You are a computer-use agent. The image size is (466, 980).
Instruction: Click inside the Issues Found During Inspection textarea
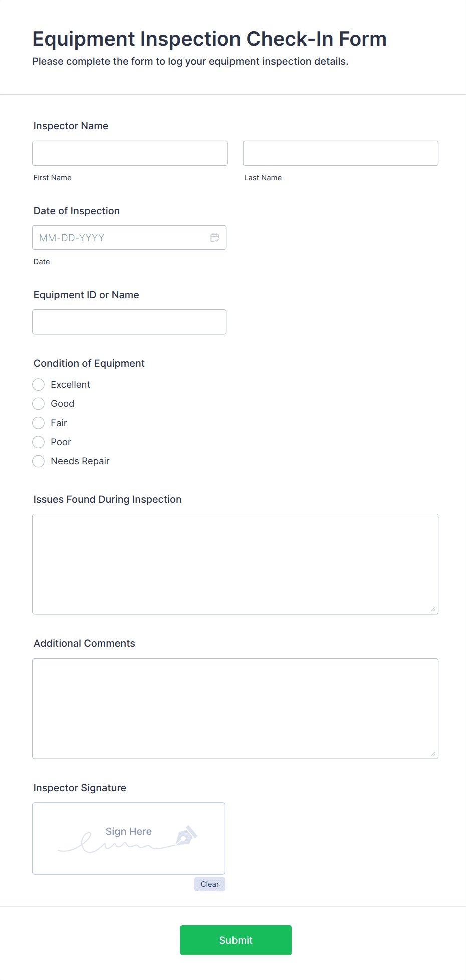235,563
